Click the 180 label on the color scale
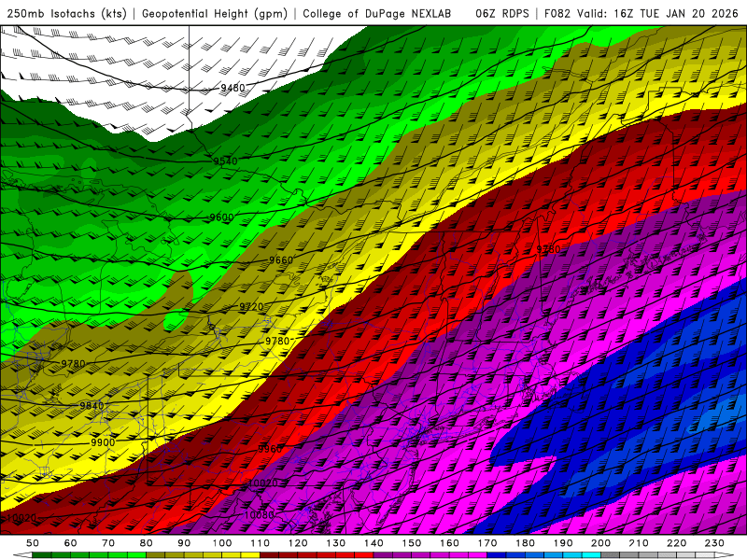The height and width of the screenshot is (560, 747). [x=525, y=543]
